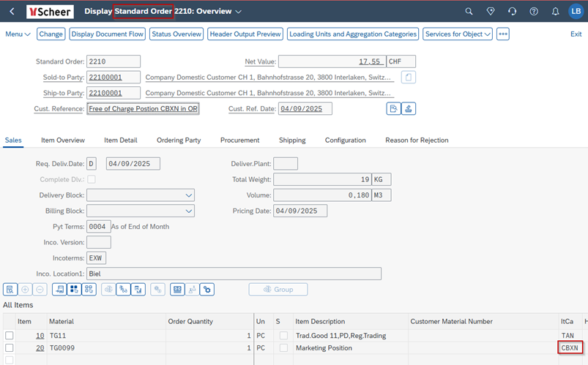This screenshot has width=588, height=365.
Task: Click the TG0099 material cell
Action: pyautogui.click(x=106, y=348)
